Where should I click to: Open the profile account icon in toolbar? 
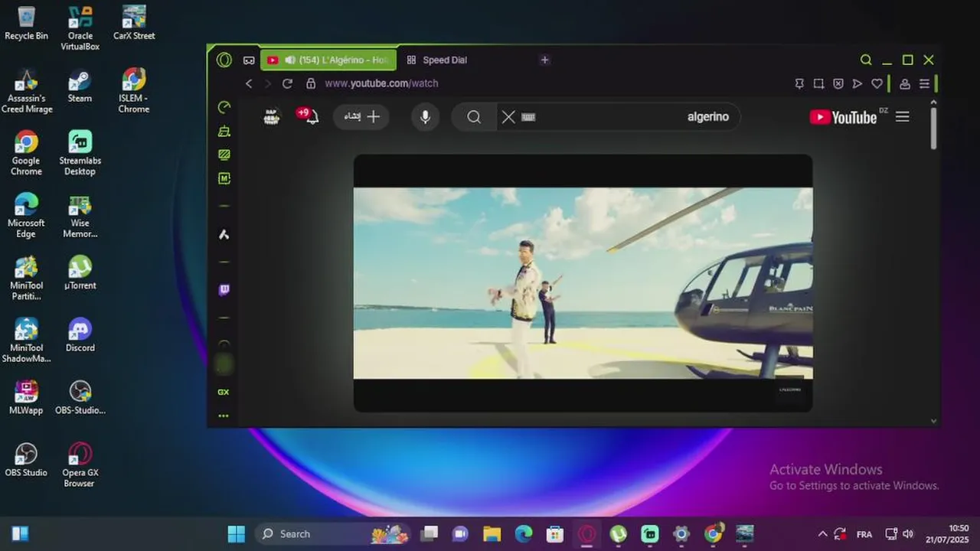[905, 83]
